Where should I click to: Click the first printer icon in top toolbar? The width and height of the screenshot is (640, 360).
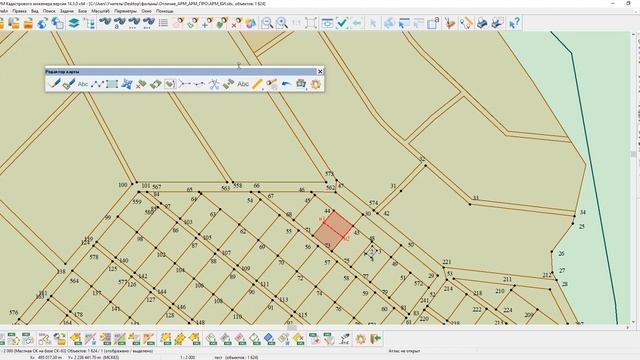pyautogui.click(x=482, y=23)
